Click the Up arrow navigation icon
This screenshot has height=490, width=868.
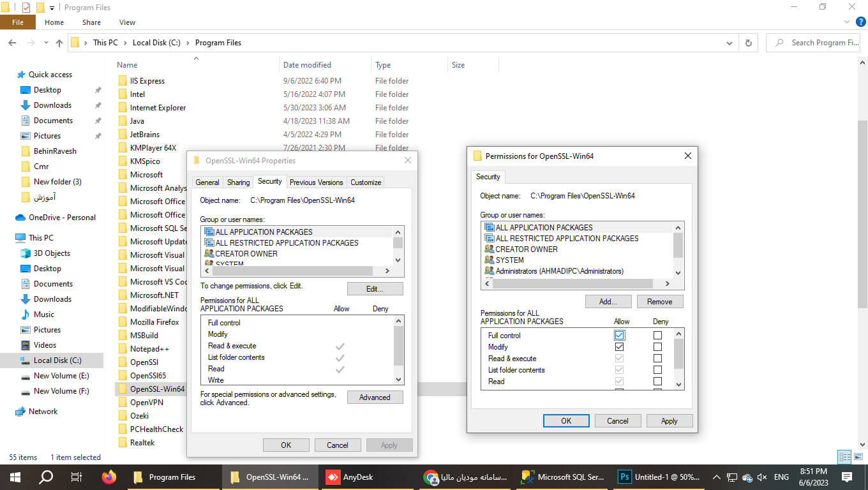59,43
